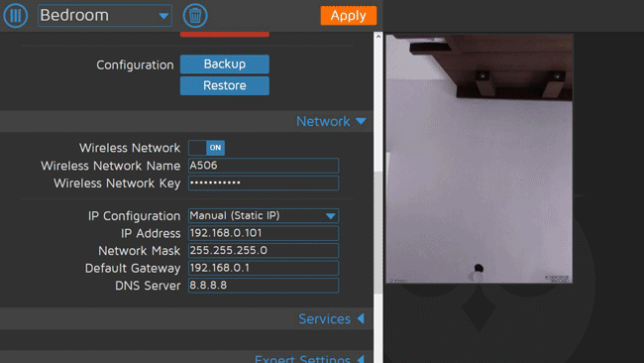
Task: Click the scroll-up arrow of settings scrollbar
Action: click(x=378, y=37)
